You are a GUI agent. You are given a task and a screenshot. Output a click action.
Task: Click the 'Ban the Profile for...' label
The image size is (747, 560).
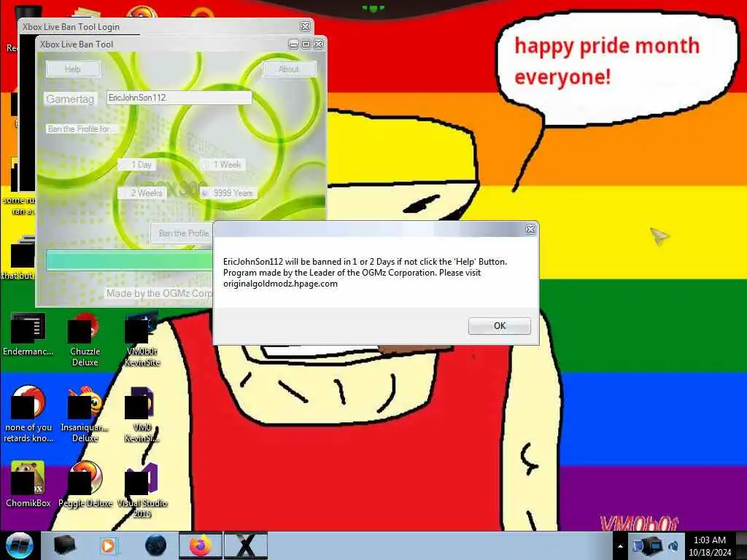(x=82, y=129)
